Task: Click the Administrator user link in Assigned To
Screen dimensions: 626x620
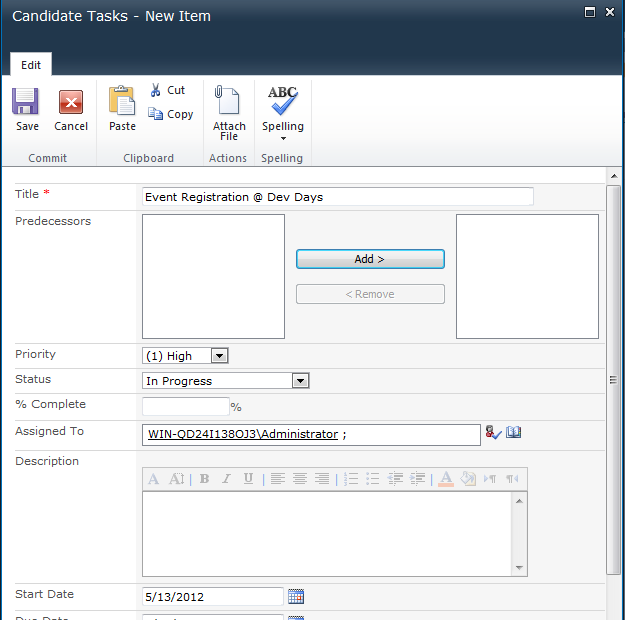Action: 243,434
